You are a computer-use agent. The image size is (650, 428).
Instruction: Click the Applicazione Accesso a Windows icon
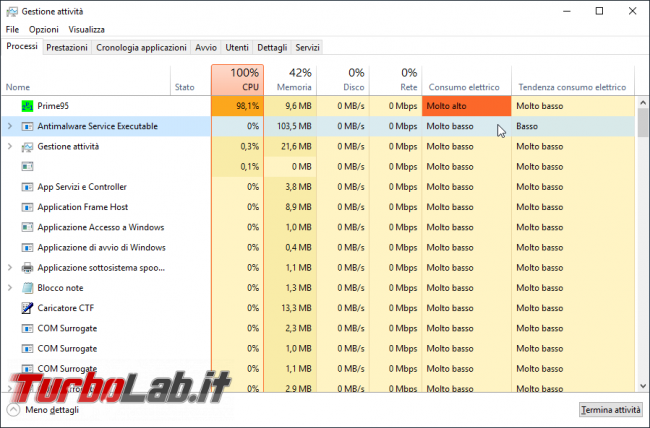(27, 227)
